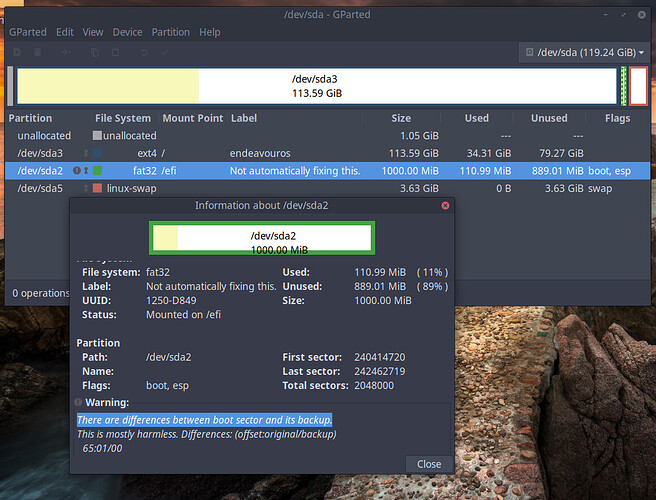The height and width of the screenshot is (500, 656).
Task: Open the Device menu
Action: click(x=127, y=32)
